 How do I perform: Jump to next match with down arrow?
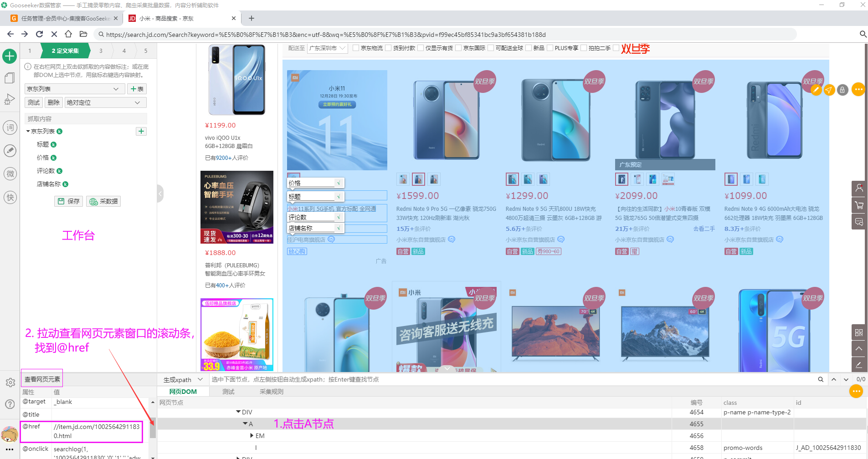[846, 379]
